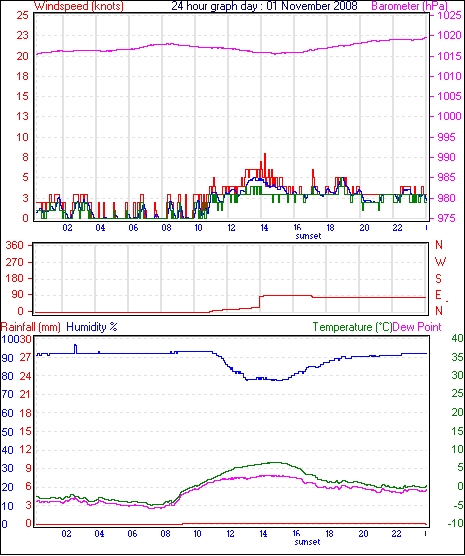Click the Barometer (hPa) axis title
The height and width of the screenshot is (556, 465).
409,6
